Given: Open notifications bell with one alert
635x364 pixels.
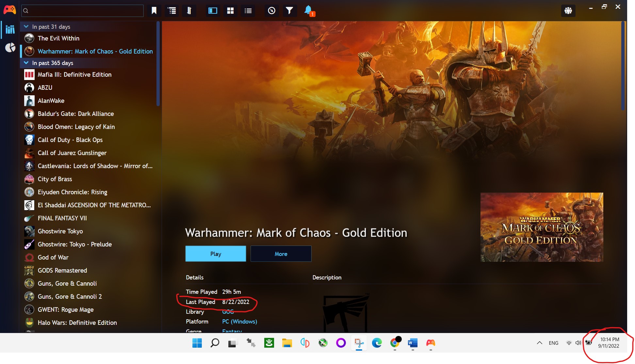Looking at the screenshot, I should (x=309, y=11).
